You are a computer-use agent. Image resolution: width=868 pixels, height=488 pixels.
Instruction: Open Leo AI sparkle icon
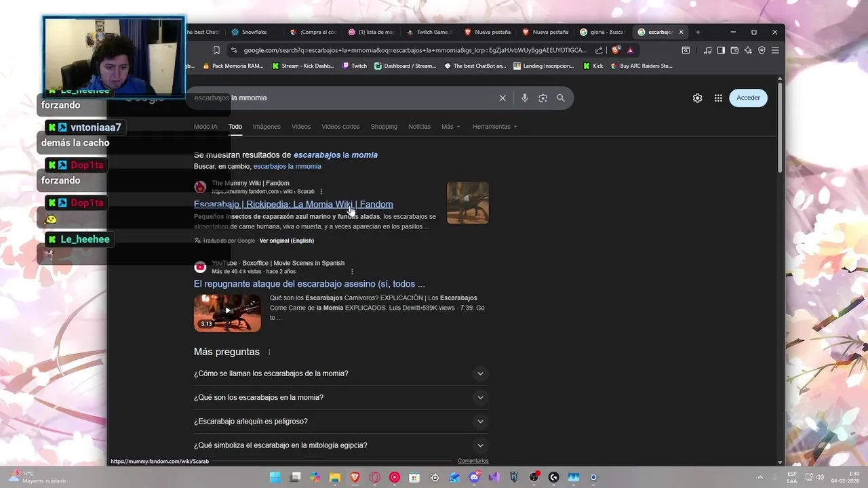(748, 50)
